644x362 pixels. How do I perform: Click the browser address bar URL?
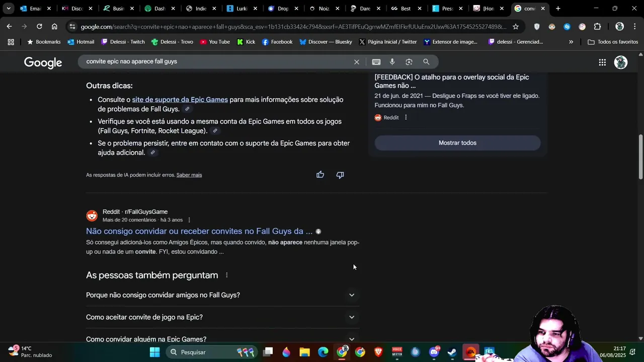[293, 27]
